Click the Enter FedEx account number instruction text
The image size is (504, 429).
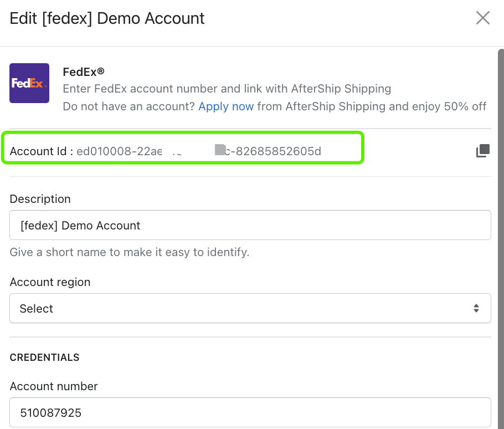pos(227,89)
